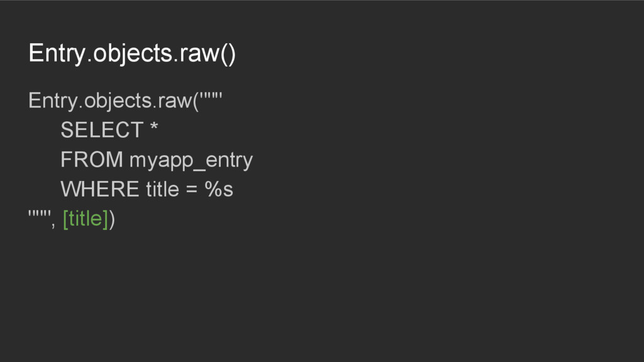This screenshot has height=362, width=644.
Task: Click the slide heading Entry.objects.raw()
Action: (132, 53)
